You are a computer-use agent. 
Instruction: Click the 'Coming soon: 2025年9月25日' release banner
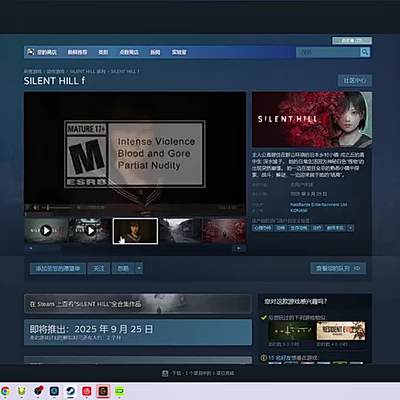pos(138,332)
